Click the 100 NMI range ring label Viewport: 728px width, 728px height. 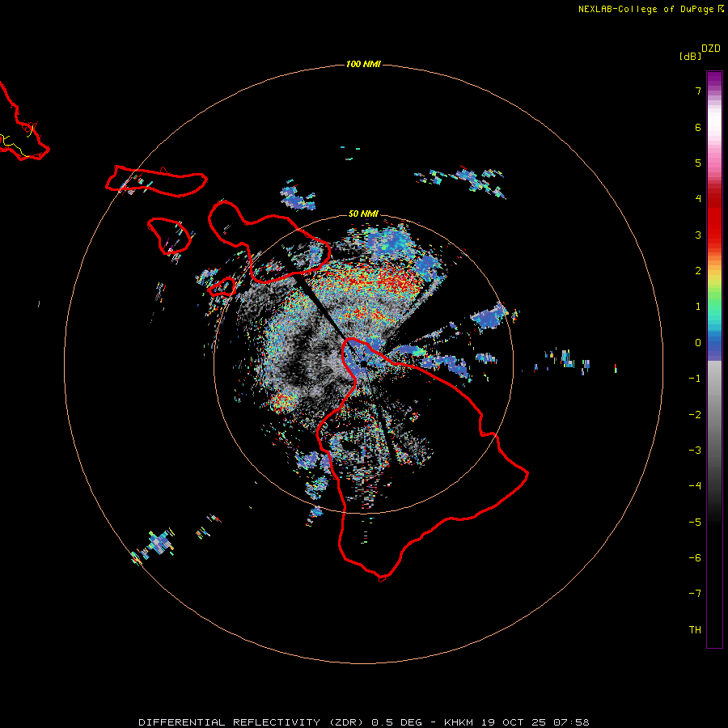point(363,64)
